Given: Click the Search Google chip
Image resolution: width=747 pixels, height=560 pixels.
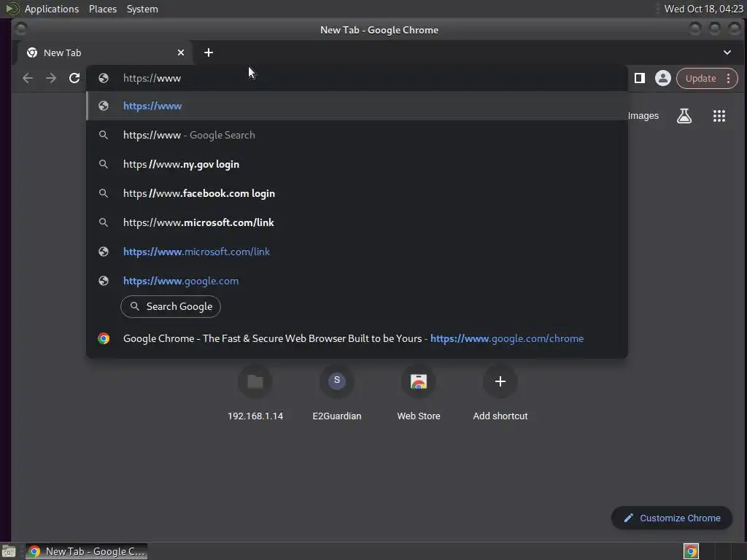Looking at the screenshot, I should [171, 307].
